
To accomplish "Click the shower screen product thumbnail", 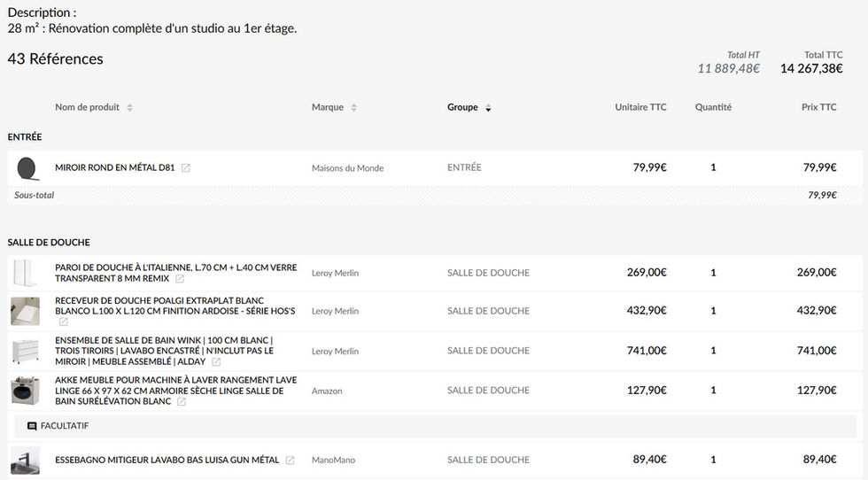I will coord(25,273).
